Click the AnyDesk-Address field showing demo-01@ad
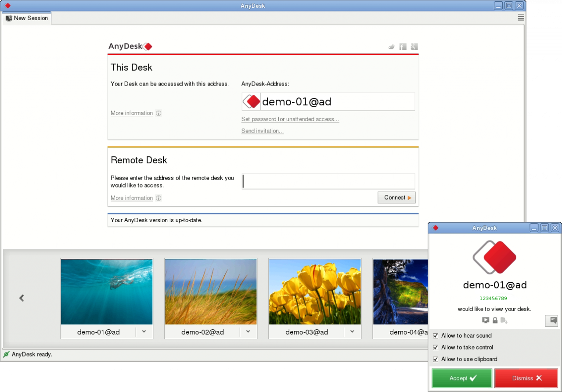 coord(328,102)
